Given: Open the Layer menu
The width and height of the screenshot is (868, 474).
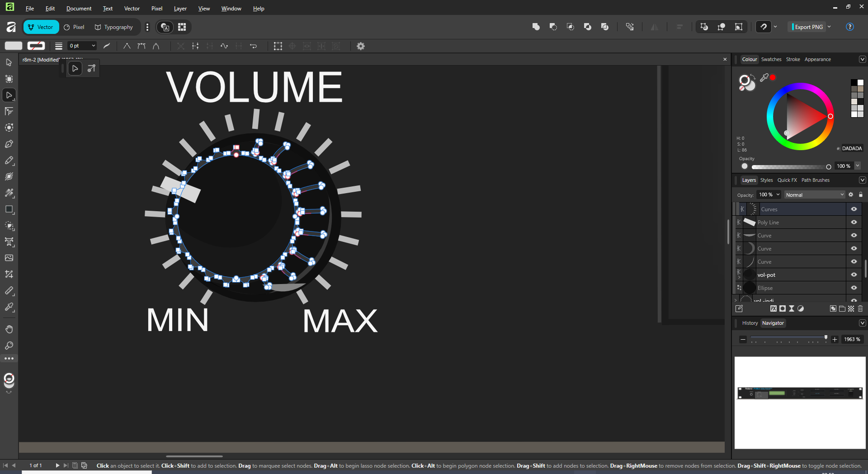Looking at the screenshot, I should [180, 9].
